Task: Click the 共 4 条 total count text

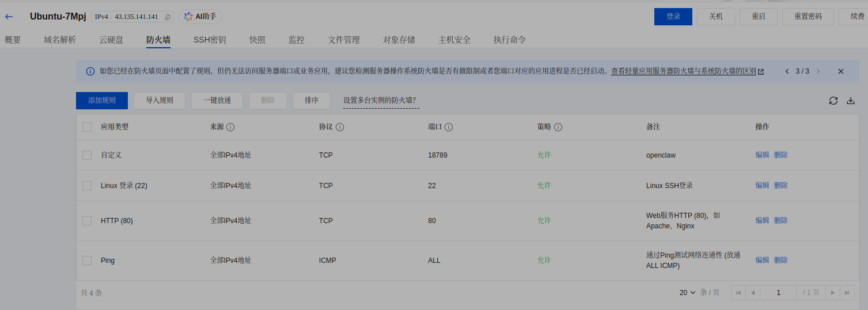Action: [92, 293]
